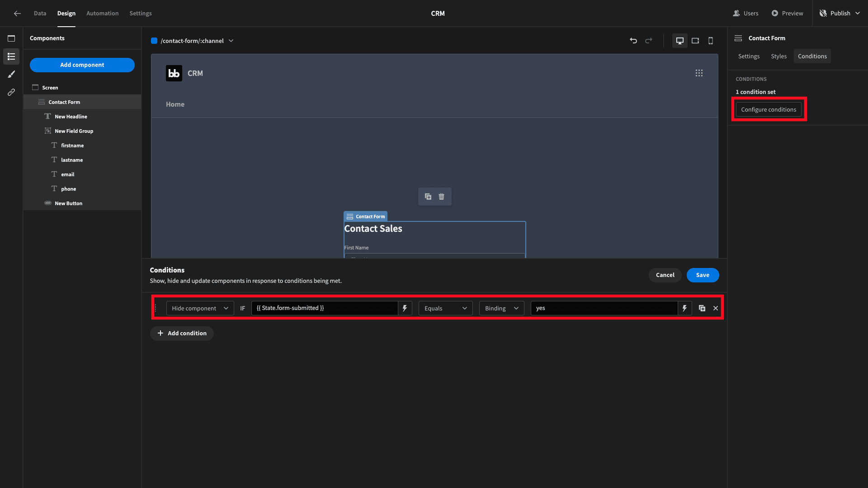
Task: Open the Equals operator dropdown
Action: pos(446,308)
